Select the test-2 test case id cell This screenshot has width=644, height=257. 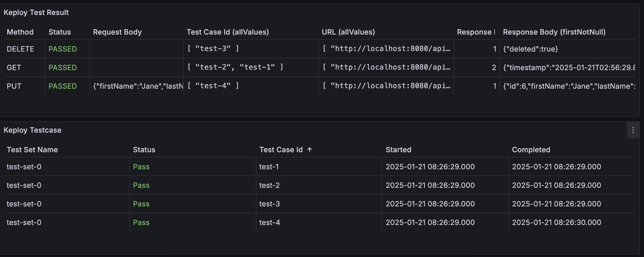click(270, 185)
